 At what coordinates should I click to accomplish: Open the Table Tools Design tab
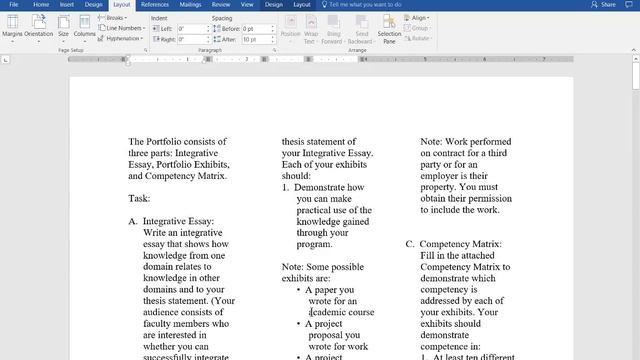pyautogui.click(x=273, y=4)
